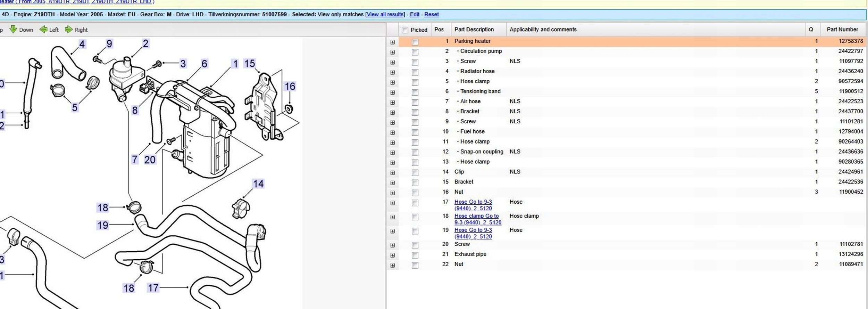Click callout number 4 radiator hose
Viewport: 868px width, 309px height.
pos(82,44)
